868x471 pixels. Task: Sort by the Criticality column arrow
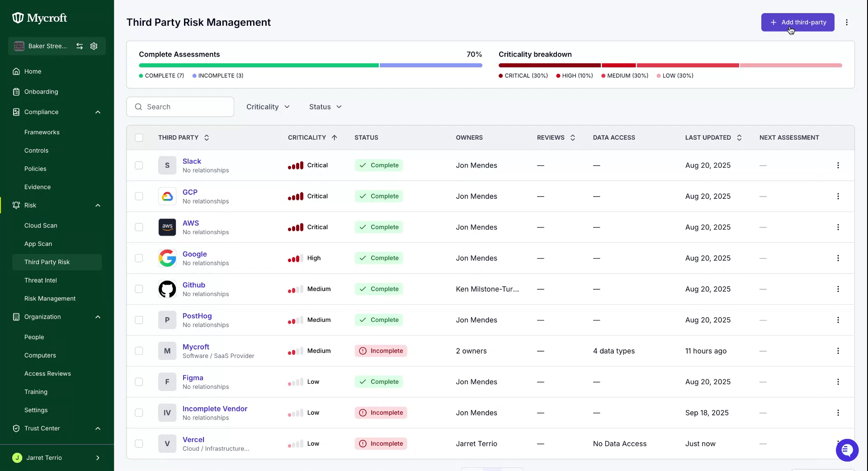[335, 137]
